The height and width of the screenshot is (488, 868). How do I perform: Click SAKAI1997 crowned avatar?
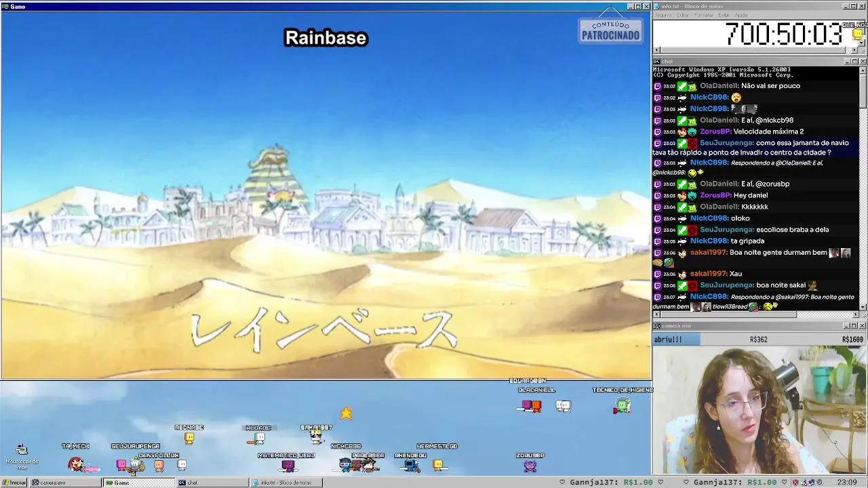tap(316, 437)
